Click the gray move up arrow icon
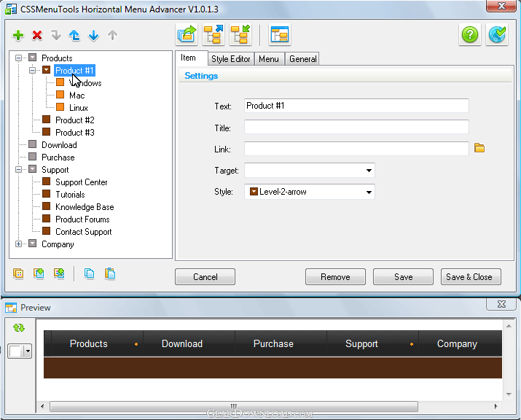The image size is (521, 420). click(113, 35)
